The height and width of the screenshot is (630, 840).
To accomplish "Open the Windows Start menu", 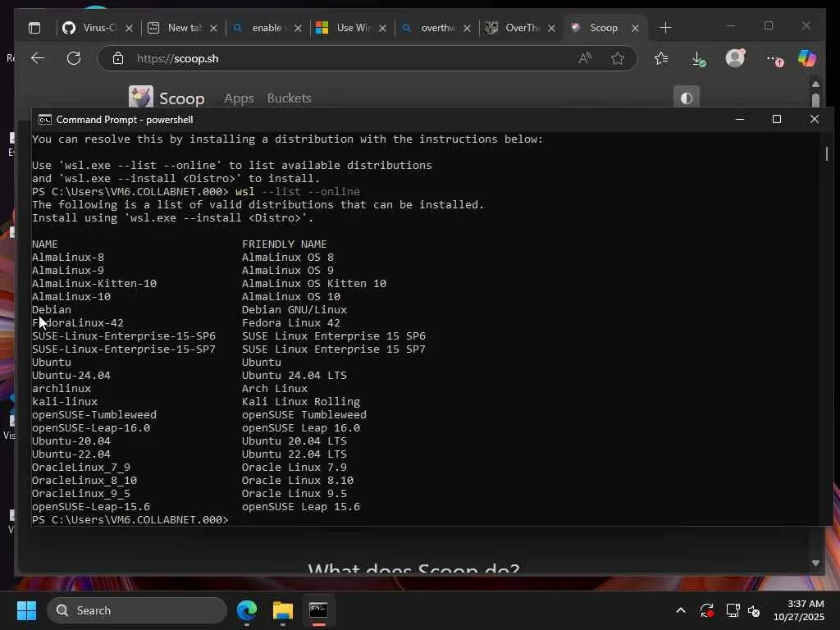I will pos(26,610).
